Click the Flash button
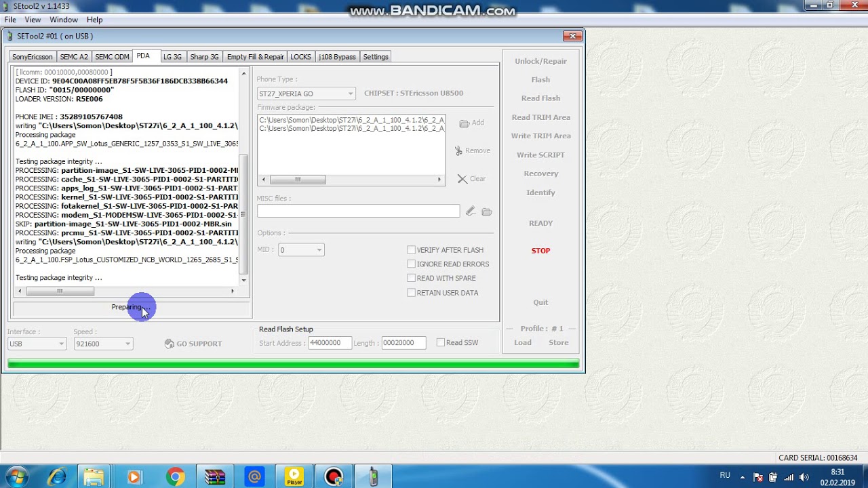 click(540, 80)
